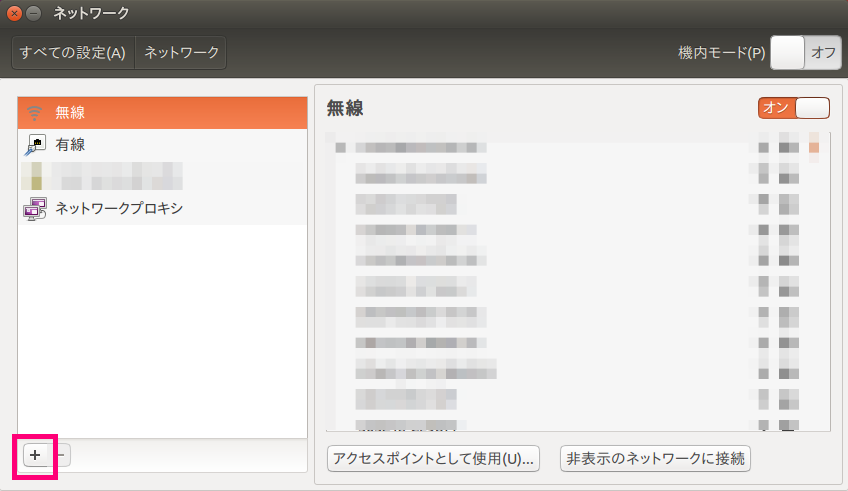848x491 pixels.
Task: Toggle airplane mode (機内モード) switch
Action: [x=805, y=52]
